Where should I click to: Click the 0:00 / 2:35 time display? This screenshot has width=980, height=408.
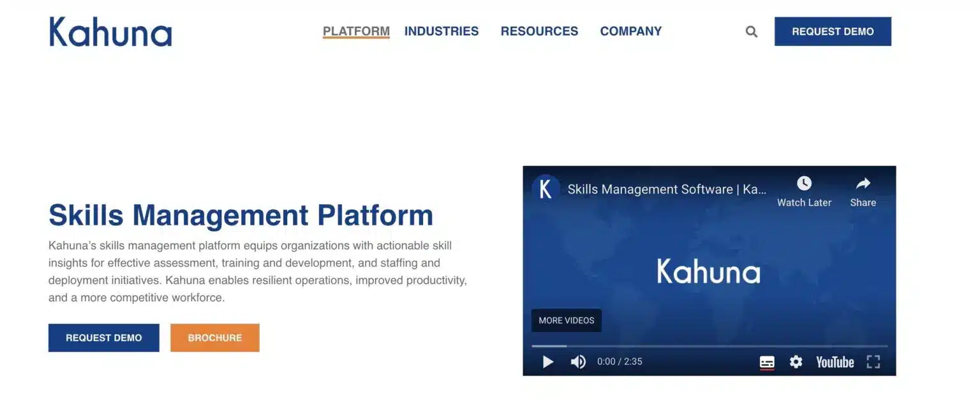(620, 361)
